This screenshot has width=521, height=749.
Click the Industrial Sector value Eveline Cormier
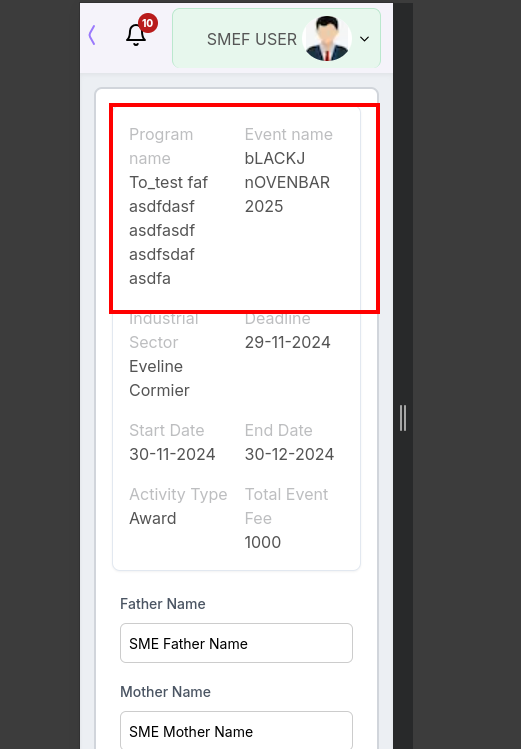point(159,378)
